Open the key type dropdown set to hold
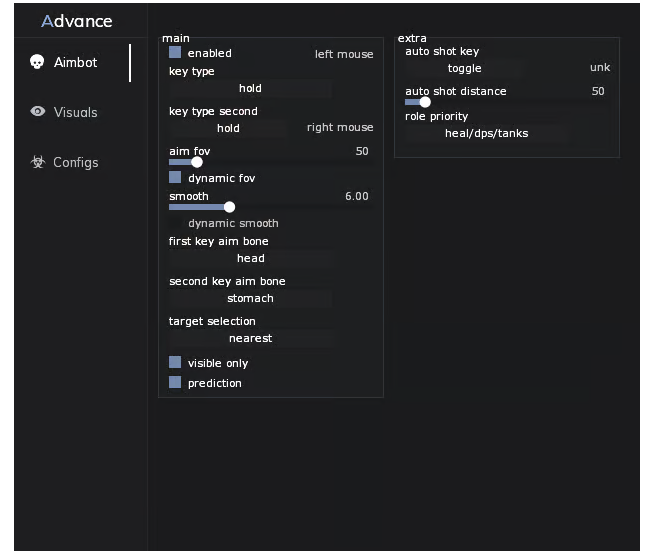 [x=250, y=88]
